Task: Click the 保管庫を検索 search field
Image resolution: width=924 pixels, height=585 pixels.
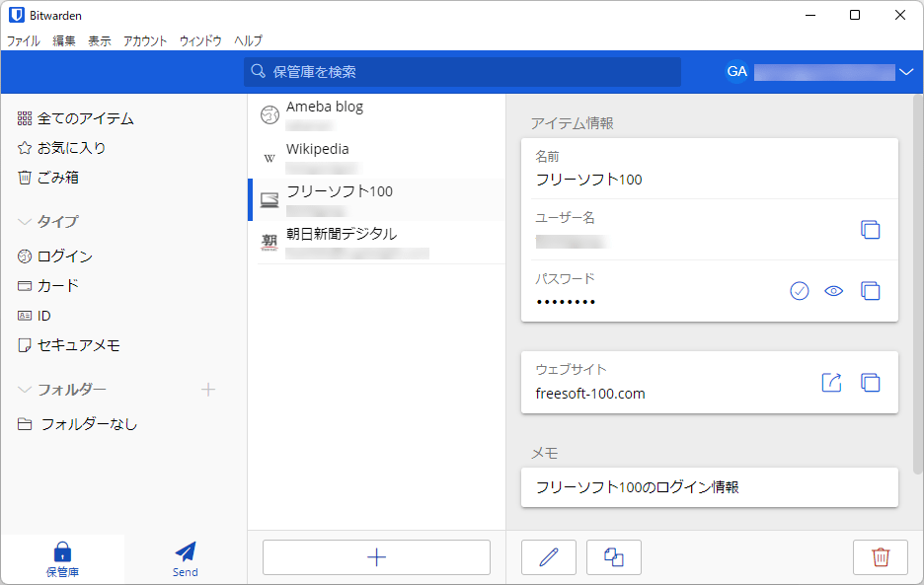Action: pyautogui.click(x=463, y=72)
